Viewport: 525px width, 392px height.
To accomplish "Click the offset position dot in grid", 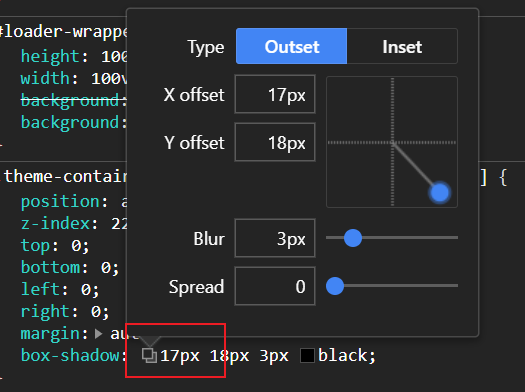I will pos(440,192).
